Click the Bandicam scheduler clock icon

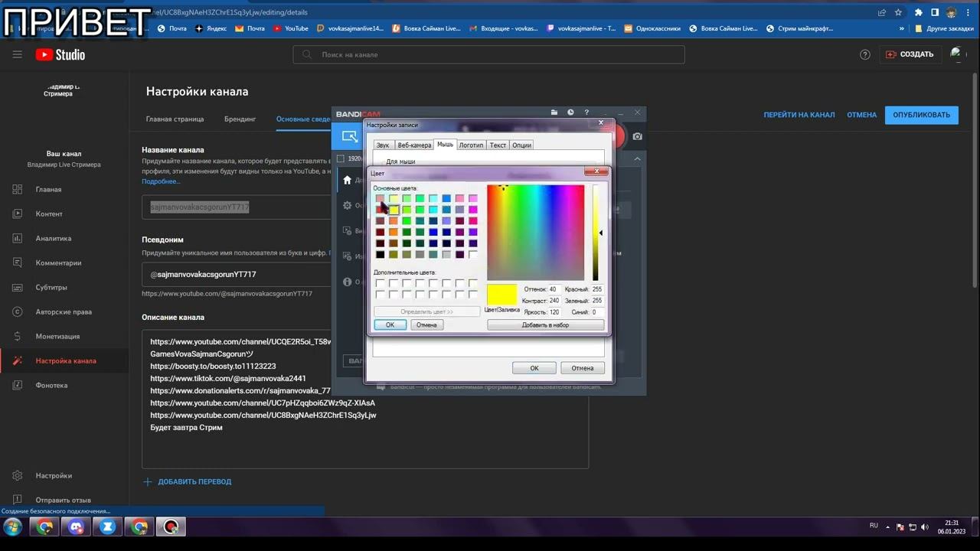tap(570, 113)
